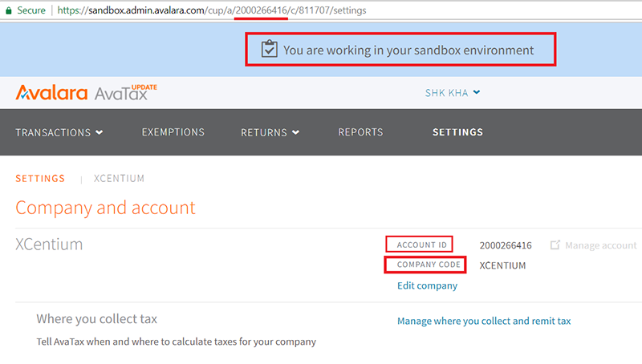The width and height of the screenshot is (642, 364).
Task: Go to the Exemptions tab
Action: 173,132
